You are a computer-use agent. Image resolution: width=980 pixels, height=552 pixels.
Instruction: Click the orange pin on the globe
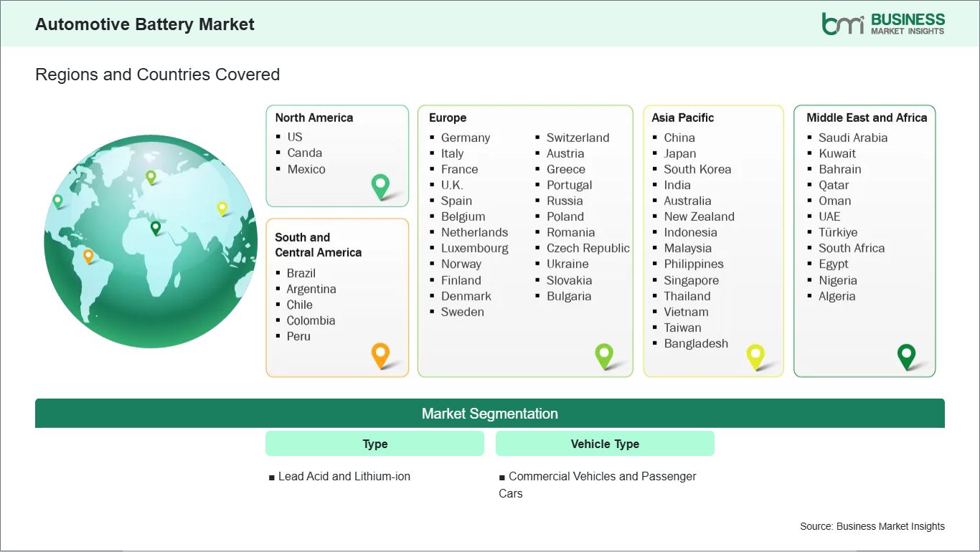tap(88, 254)
